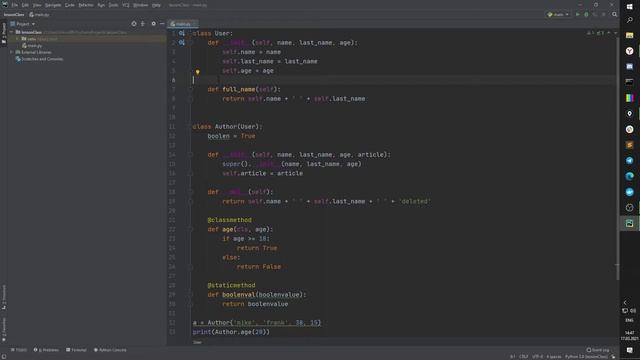Toggle tool window quick access icon bottom-left
The height and width of the screenshot is (360, 640).
pos(4,356)
